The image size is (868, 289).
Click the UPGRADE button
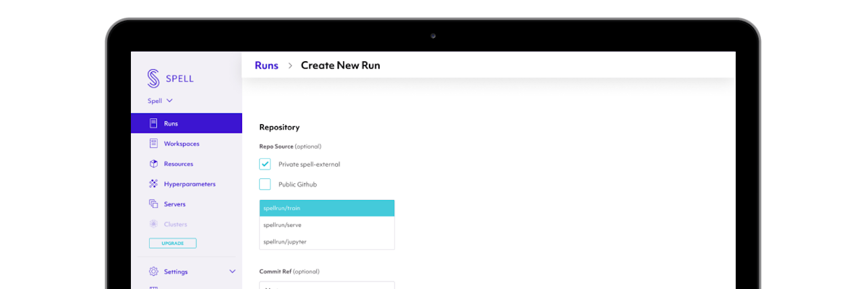(x=172, y=243)
